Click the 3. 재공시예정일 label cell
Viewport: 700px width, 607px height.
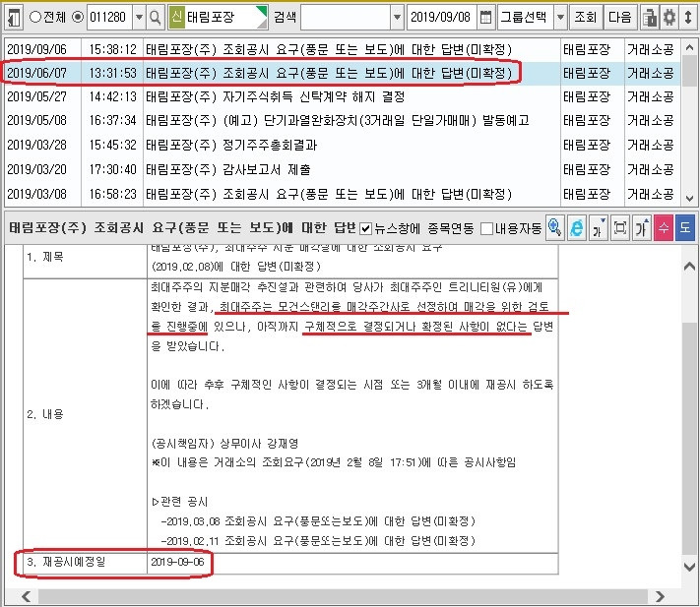coord(85,562)
